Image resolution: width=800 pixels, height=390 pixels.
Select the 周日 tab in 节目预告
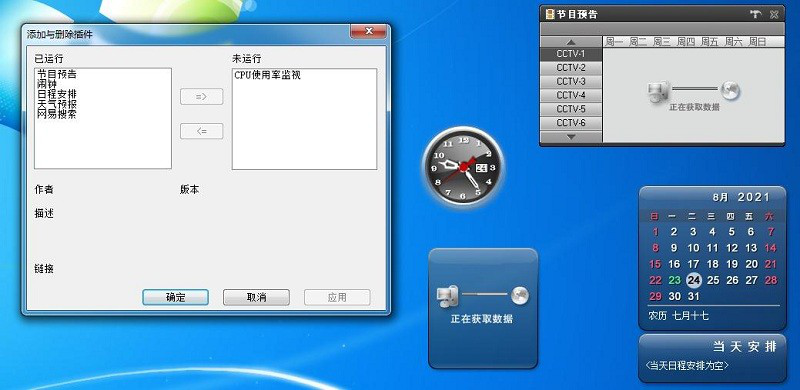pos(758,42)
